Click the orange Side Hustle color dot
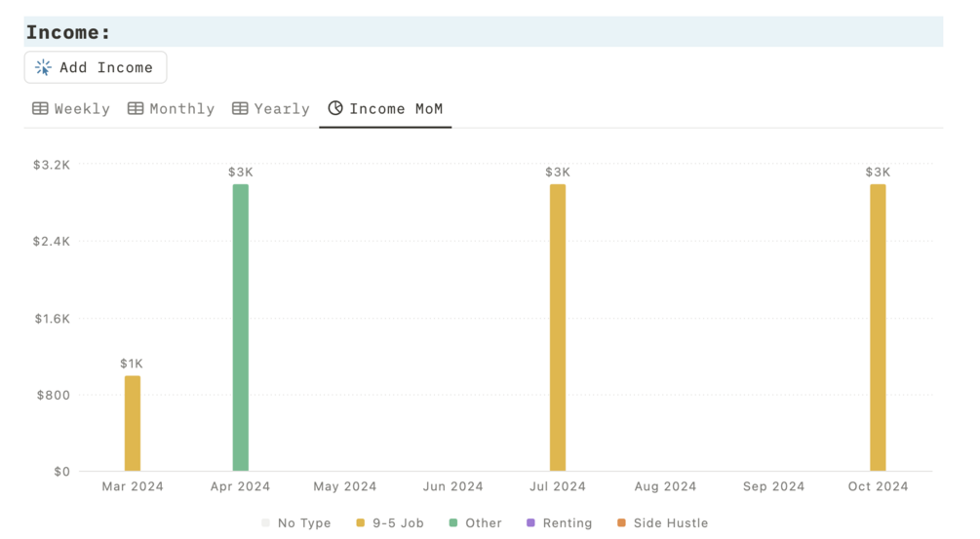The image size is (980, 539). pyautogui.click(x=621, y=523)
